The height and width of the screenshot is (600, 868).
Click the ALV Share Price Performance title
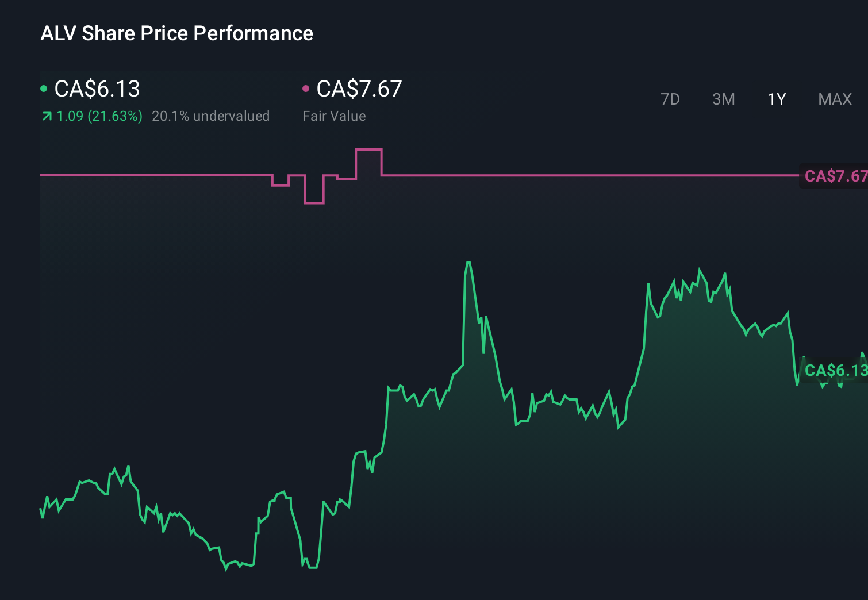pos(176,33)
